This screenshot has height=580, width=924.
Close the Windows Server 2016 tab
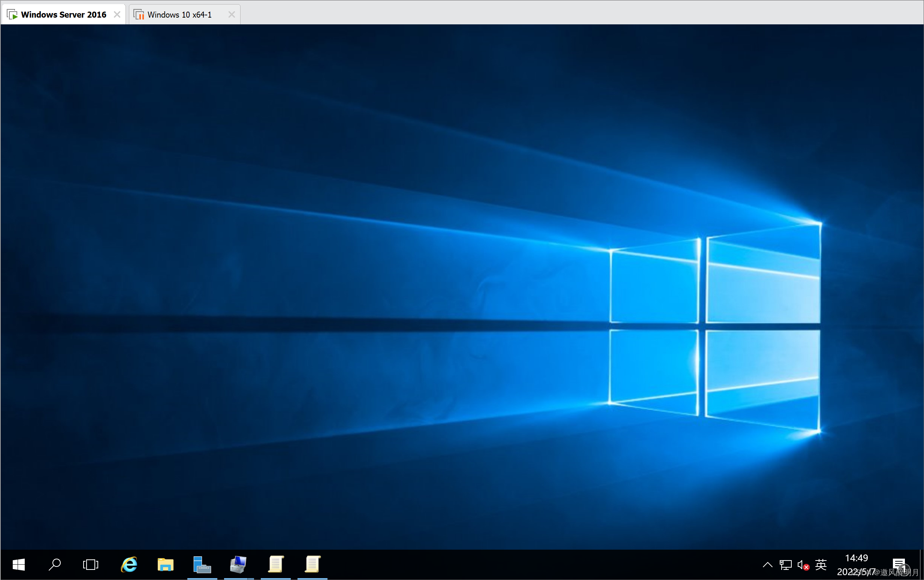tap(117, 15)
